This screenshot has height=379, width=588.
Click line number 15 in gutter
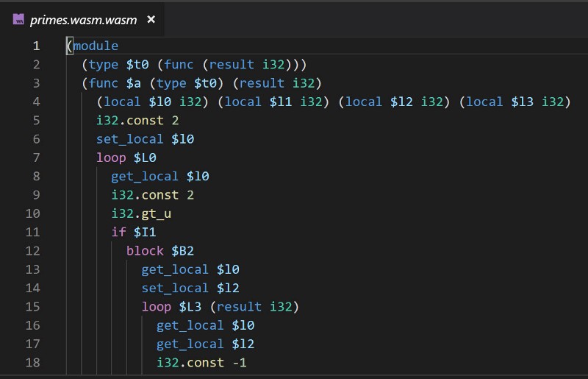point(32,306)
